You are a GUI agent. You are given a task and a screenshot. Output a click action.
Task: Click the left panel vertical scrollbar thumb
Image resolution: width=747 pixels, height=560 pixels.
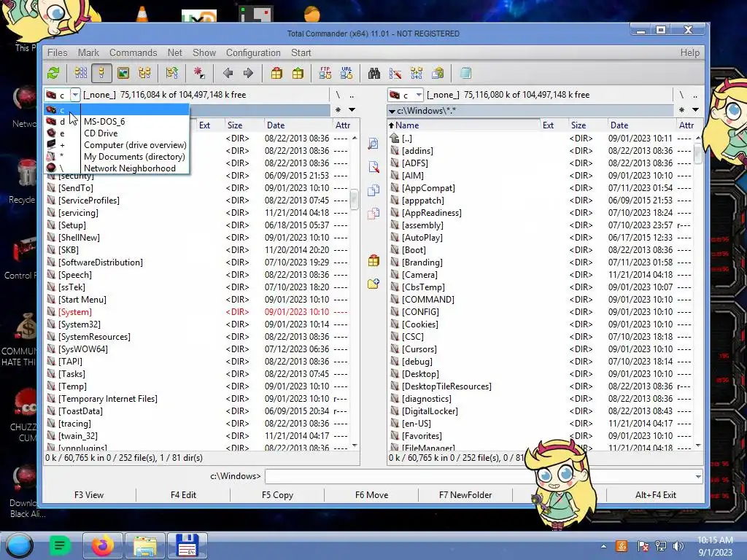point(354,200)
